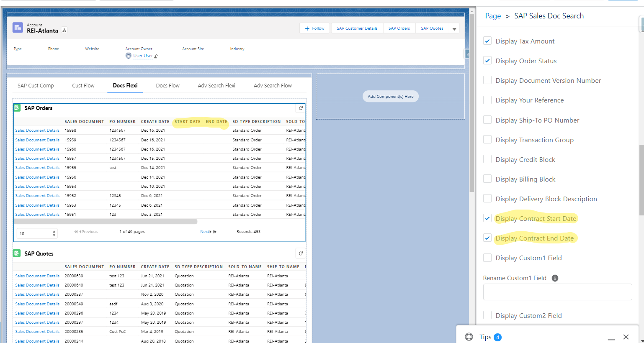Screen dimensions: 644x343
Task: Enable Display Transaction Group
Action: [487, 140]
